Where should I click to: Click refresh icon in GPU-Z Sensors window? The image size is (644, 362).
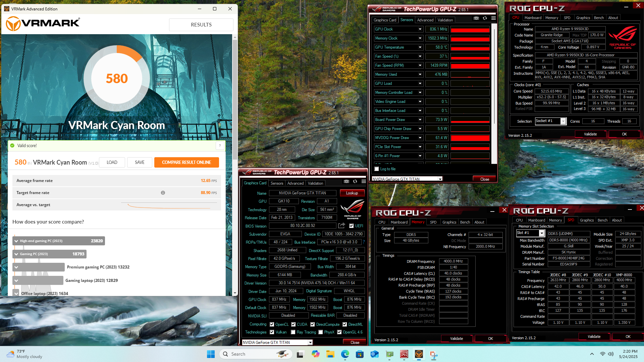[485, 18]
